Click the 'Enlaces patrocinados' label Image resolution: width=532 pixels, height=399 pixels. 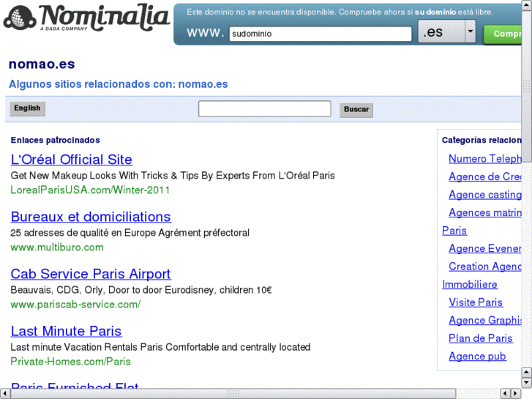coord(56,141)
